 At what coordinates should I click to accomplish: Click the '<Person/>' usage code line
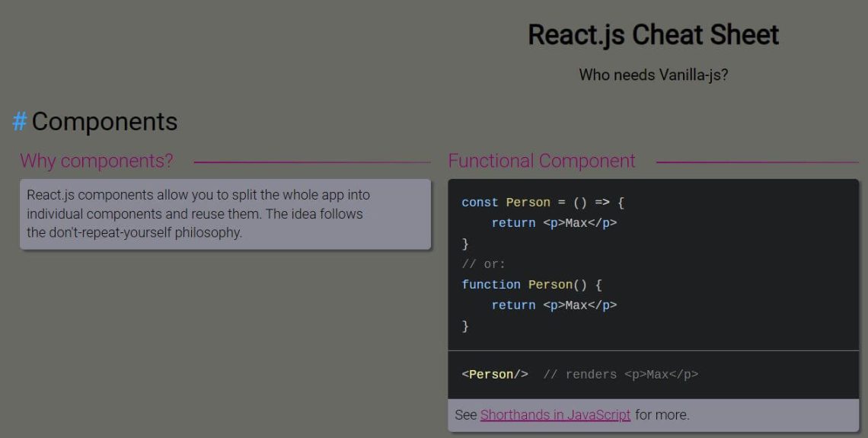pyautogui.click(x=495, y=375)
